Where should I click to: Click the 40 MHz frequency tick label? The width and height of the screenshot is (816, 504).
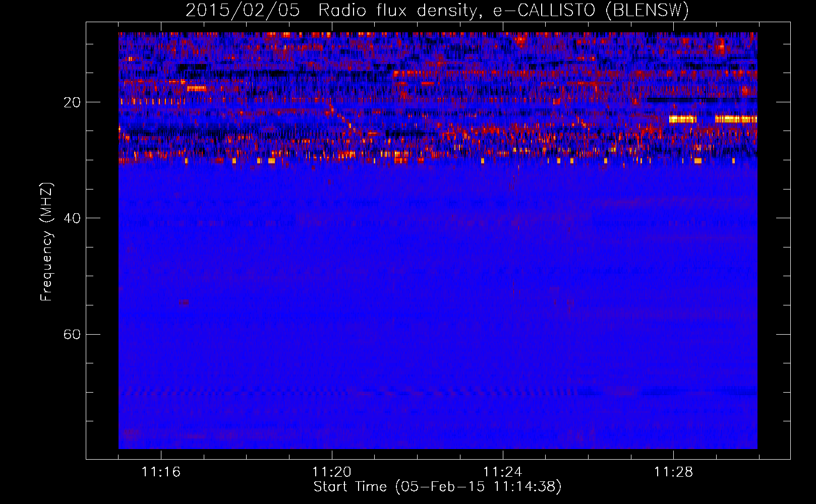point(72,218)
